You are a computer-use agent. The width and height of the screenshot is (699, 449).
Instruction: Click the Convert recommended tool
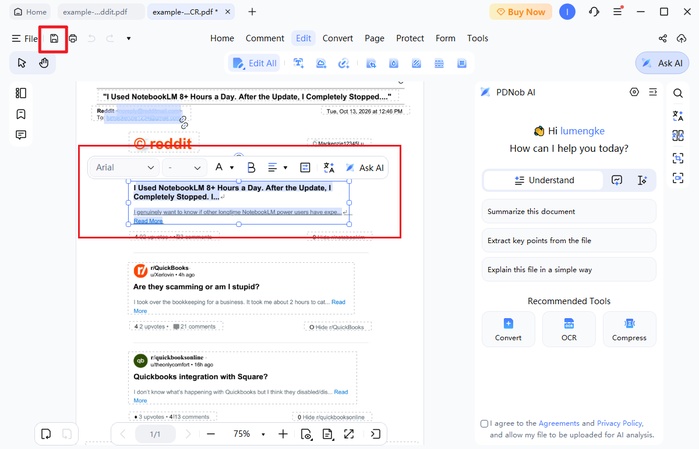pyautogui.click(x=508, y=329)
